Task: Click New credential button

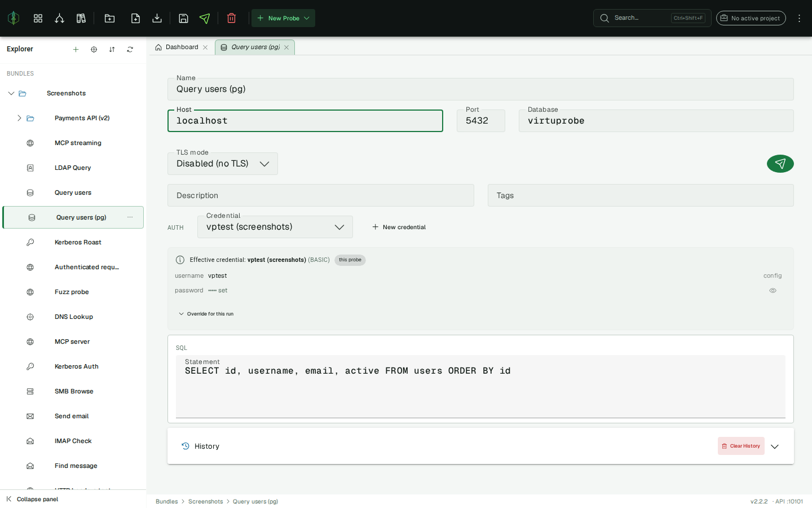Action: [x=399, y=227]
